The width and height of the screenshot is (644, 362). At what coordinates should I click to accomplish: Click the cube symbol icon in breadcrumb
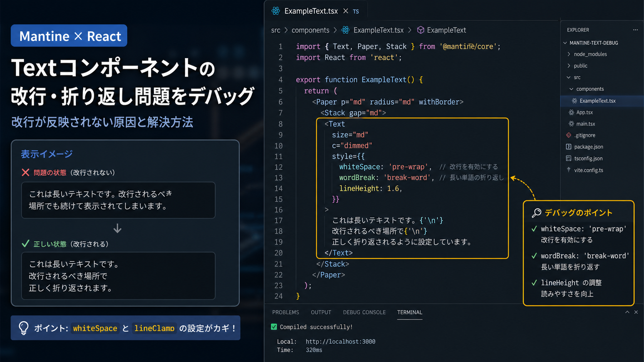[x=421, y=30]
